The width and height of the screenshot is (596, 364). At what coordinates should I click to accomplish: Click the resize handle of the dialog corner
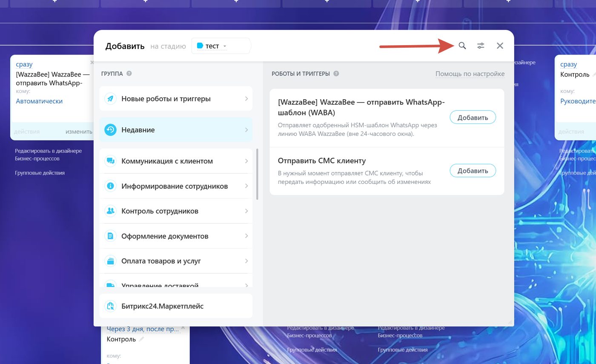510,322
